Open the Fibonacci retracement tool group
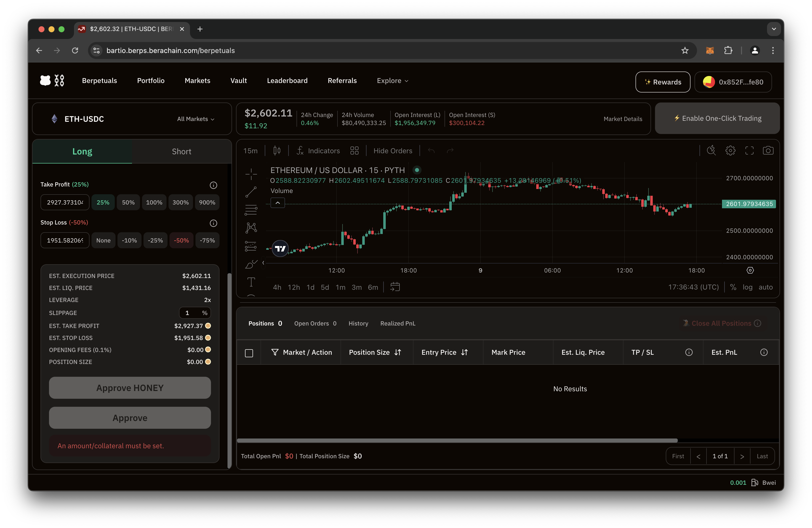The height and width of the screenshot is (528, 812). pyautogui.click(x=251, y=210)
